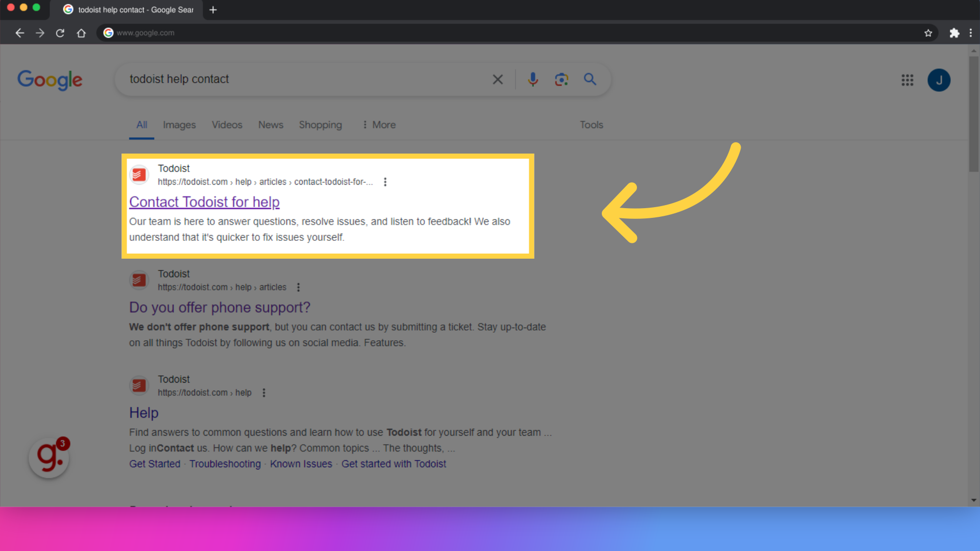Click the refresh page icon

point(60,32)
